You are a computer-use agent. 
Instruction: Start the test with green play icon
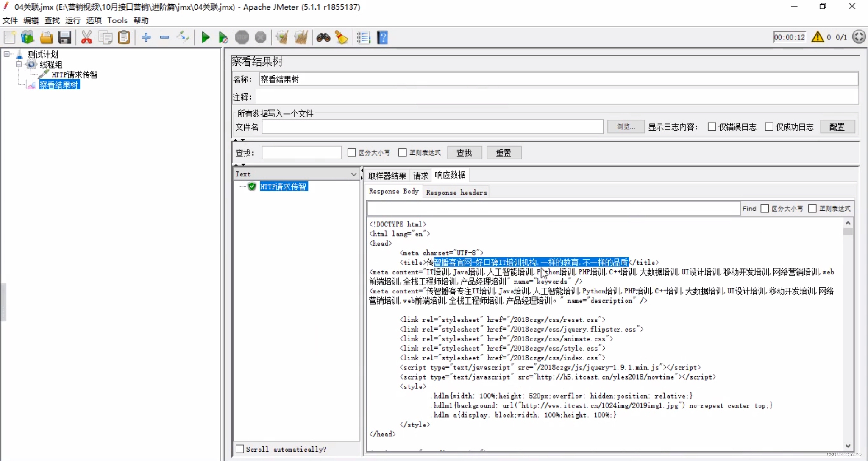pos(205,37)
